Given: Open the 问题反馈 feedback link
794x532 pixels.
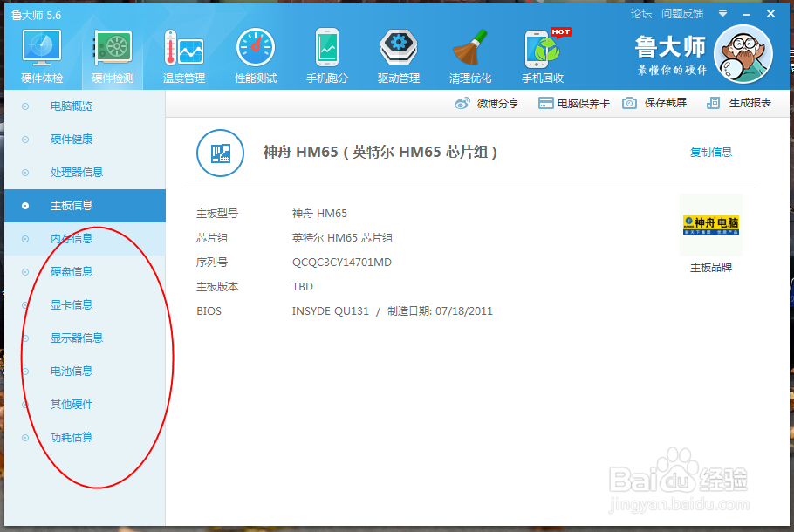Looking at the screenshot, I should 682,14.
